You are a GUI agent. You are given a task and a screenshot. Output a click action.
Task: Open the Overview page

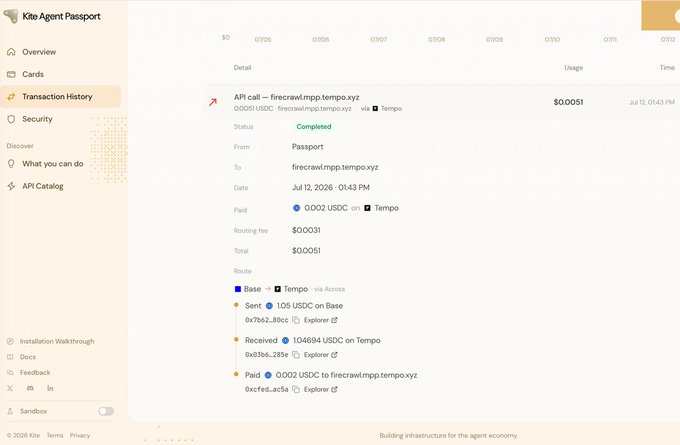point(39,52)
